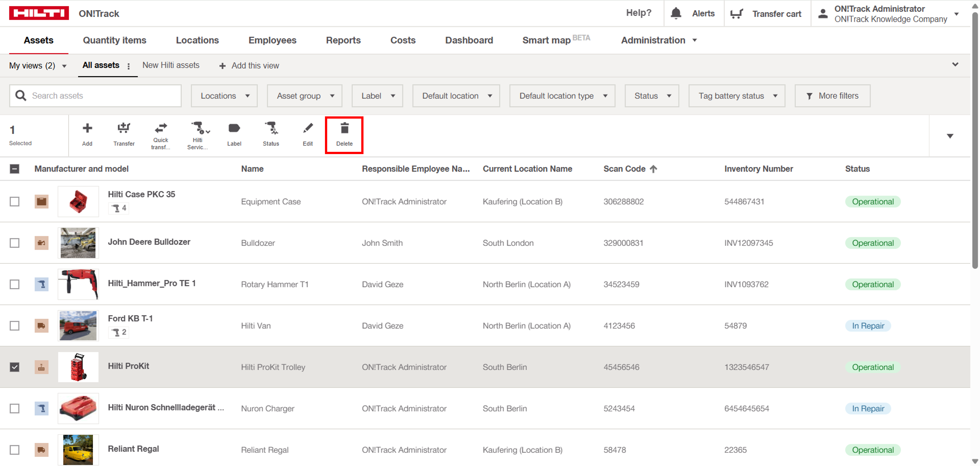Switch to the Quantity items tab
The height and width of the screenshot is (466, 980).
click(x=114, y=40)
